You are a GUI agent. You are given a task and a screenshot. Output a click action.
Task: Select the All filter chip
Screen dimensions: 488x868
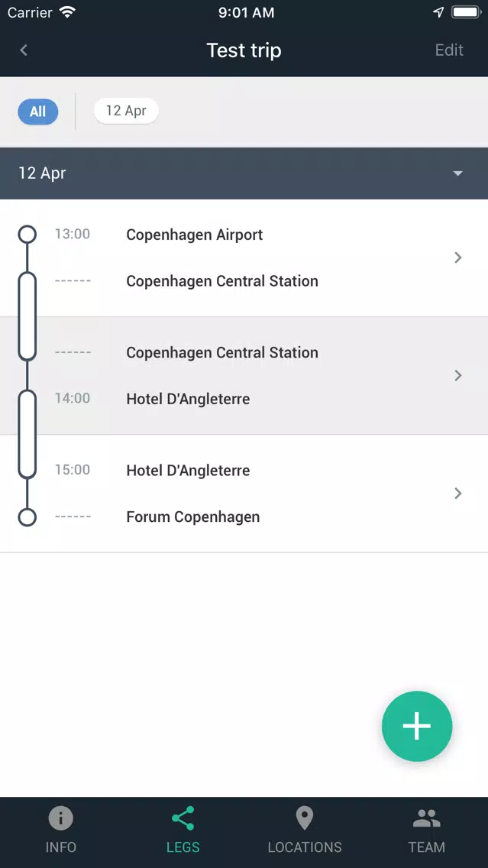(x=37, y=112)
